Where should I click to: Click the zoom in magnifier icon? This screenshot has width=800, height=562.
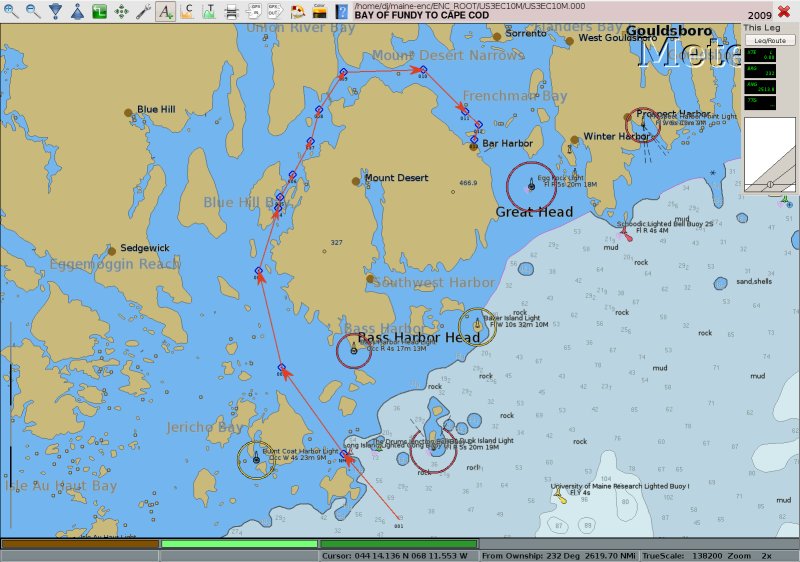pyautogui.click(x=10, y=12)
